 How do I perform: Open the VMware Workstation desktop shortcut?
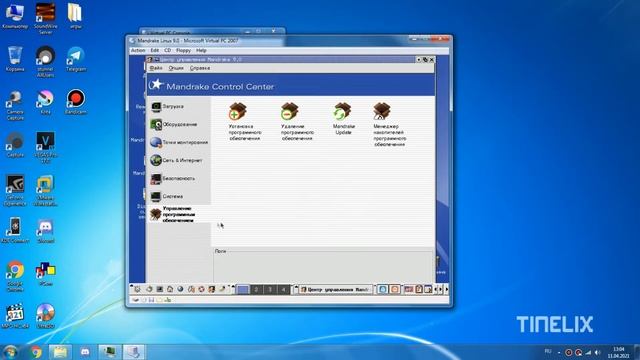tap(45, 190)
